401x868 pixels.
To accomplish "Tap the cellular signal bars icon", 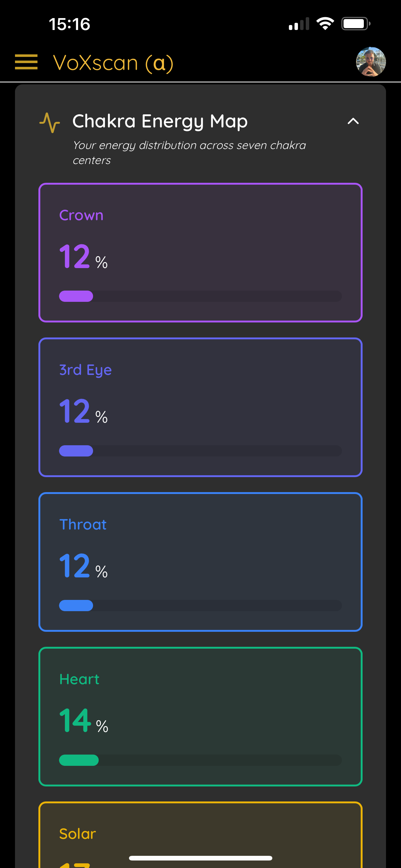I will [299, 24].
